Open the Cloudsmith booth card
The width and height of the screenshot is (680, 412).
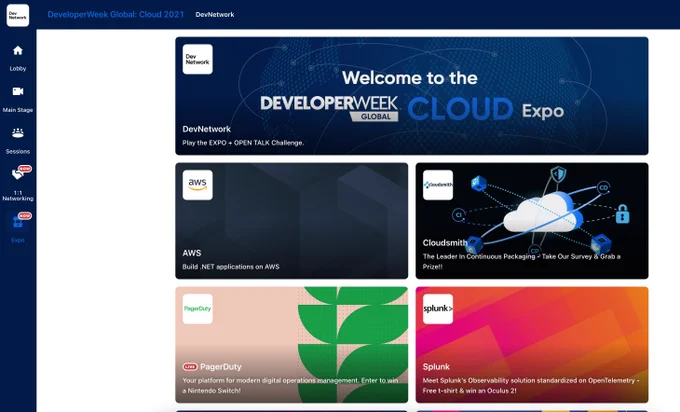(x=532, y=221)
